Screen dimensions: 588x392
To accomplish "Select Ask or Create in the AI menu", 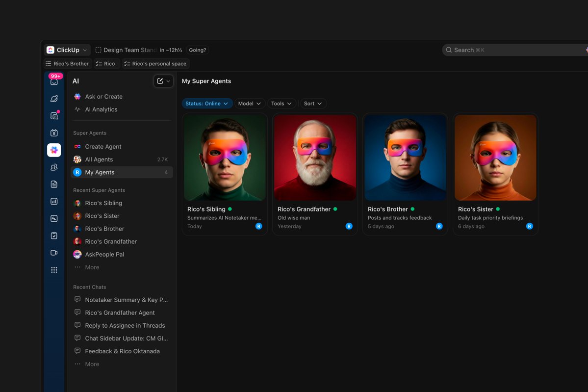I will coord(122,97).
